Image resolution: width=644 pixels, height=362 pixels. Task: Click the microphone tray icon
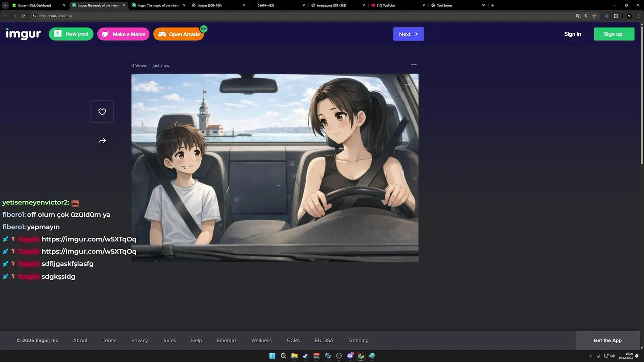(x=598, y=356)
